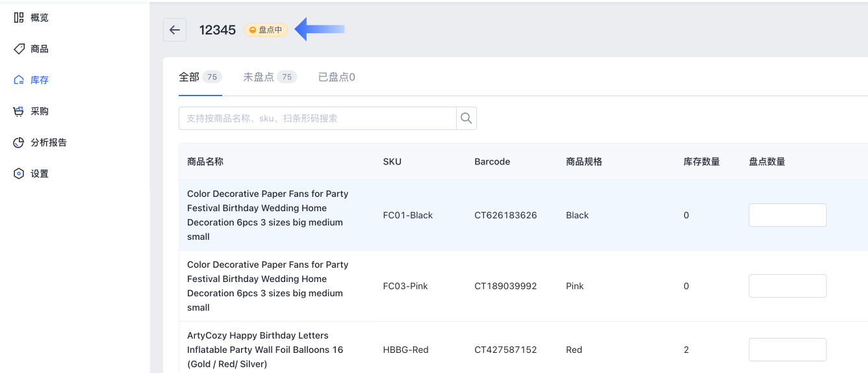Open 概览 in the sidebar
The width and height of the screenshot is (868, 373).
[x=40, y=18]
